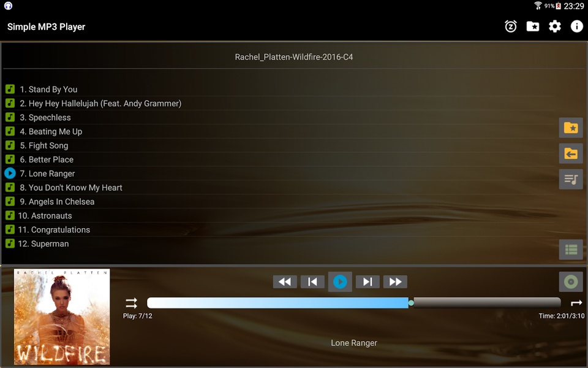Image resolution: width=588 pixels, height=368 pixels.
Task: Toggle the shuffle mode arrows
Action: tap(131, 303)
